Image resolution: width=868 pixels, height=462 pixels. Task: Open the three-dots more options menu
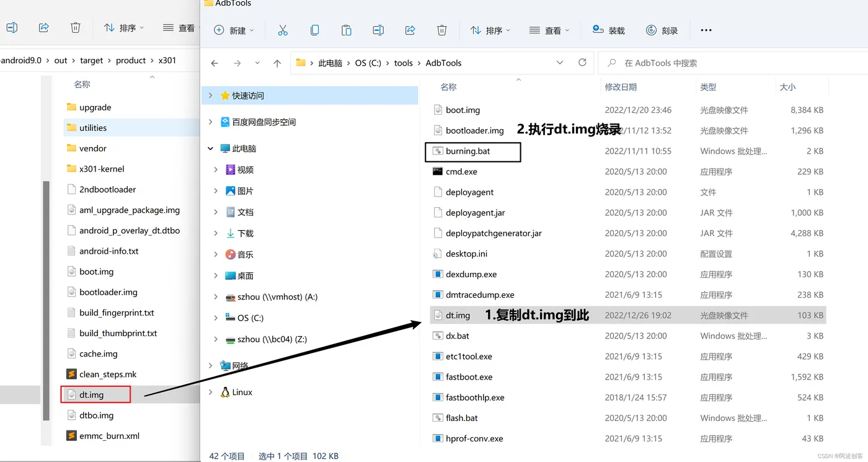point(706,30)
